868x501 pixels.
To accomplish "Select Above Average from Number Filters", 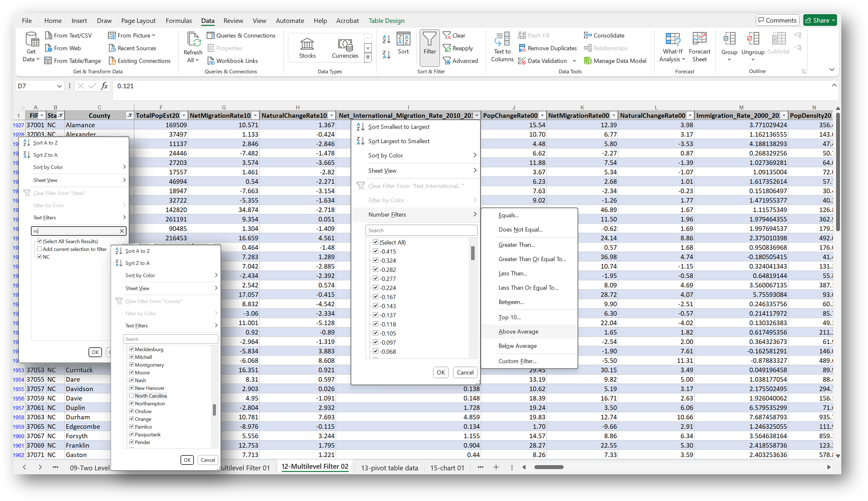I will click(518, 331).
